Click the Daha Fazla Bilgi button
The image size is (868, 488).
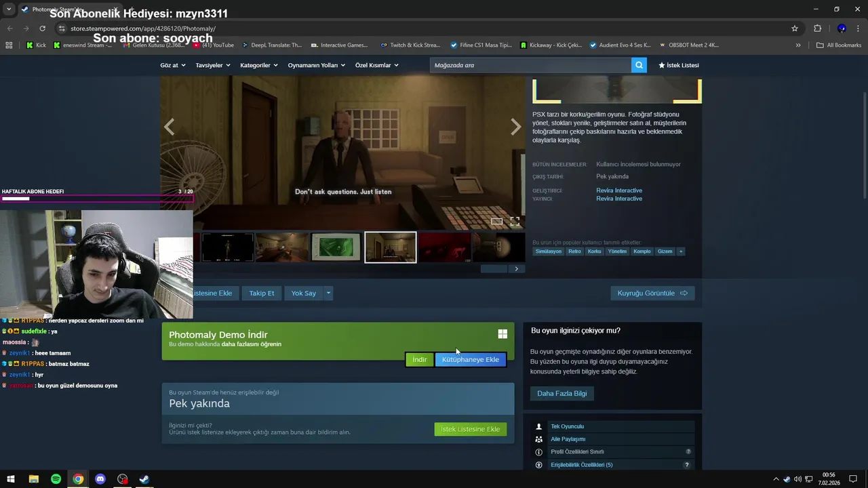[562, 393]
